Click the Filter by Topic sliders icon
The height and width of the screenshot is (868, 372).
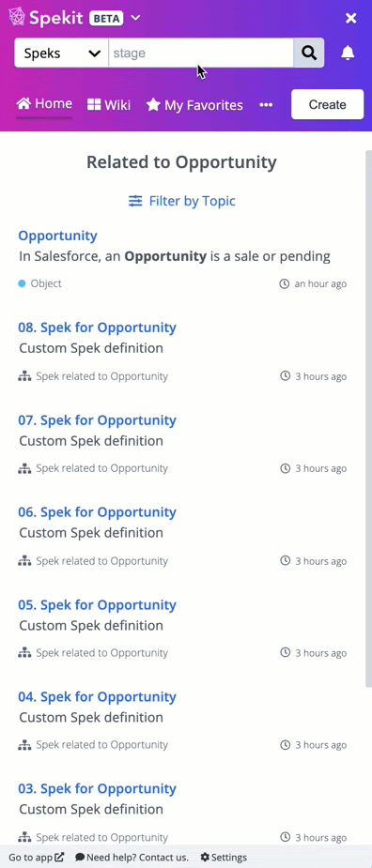tap(135, 201)
